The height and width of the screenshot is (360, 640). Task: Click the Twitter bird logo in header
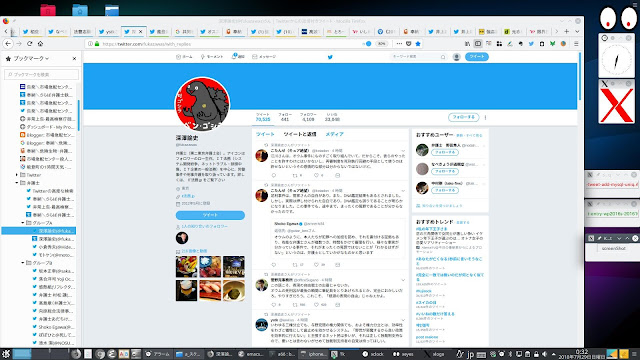click(330, 57)
